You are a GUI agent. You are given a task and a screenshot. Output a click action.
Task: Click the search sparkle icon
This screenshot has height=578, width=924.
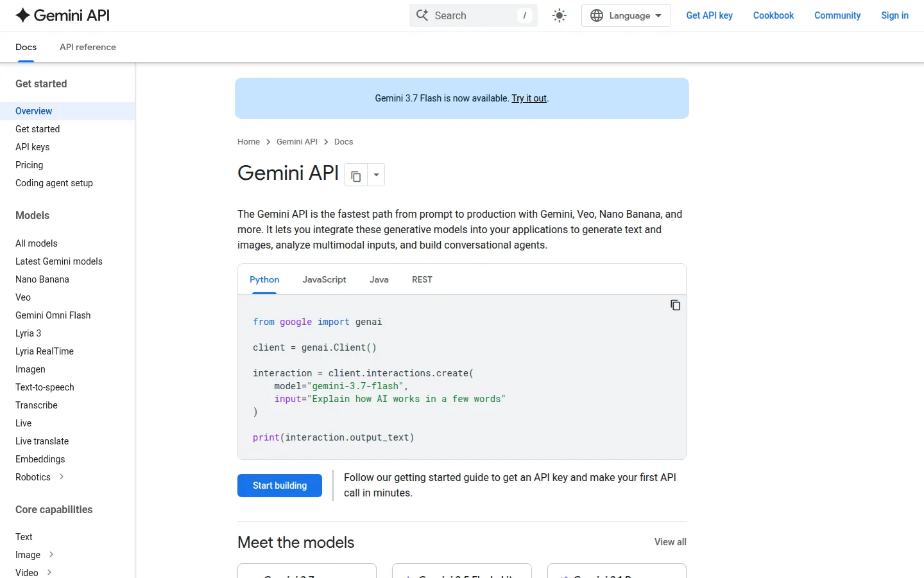422,15
